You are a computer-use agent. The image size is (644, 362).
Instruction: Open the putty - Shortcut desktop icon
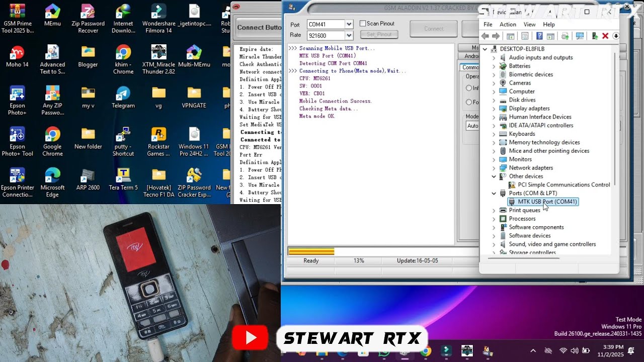(x=123, y=142)
